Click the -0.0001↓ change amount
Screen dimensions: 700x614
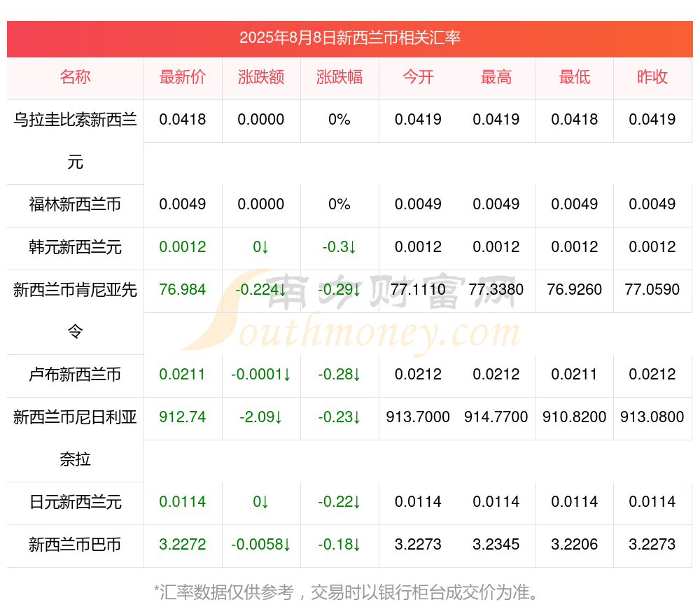point(260,374)
